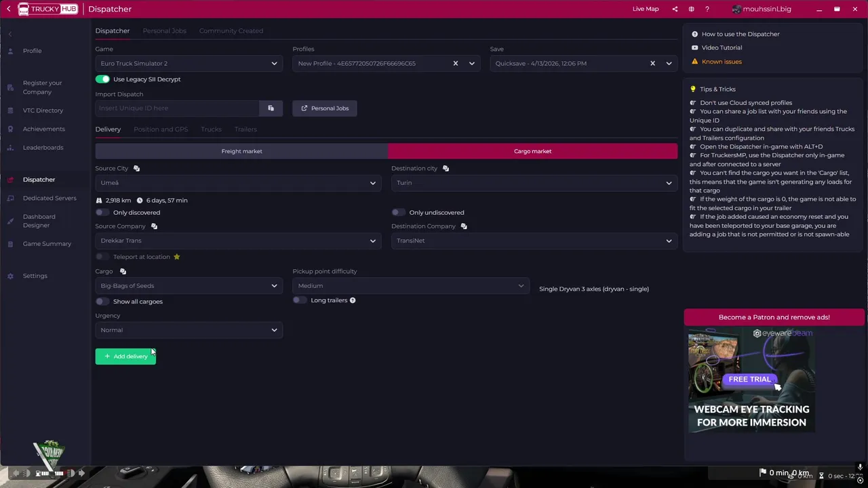Clear the selected Save with the X
The width and height of the screenshot is (868, 488).
click(652, 64)
